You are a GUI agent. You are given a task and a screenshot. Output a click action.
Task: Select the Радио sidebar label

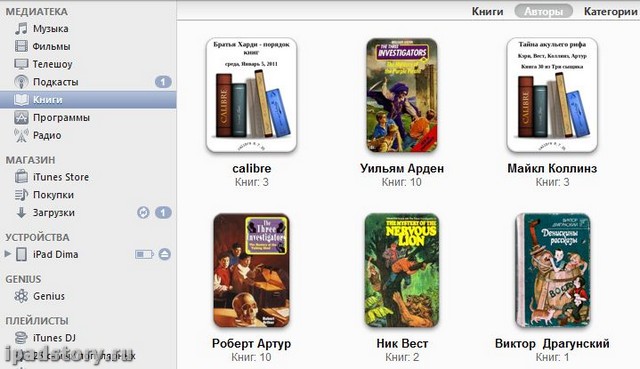click(x=47, y=135)
